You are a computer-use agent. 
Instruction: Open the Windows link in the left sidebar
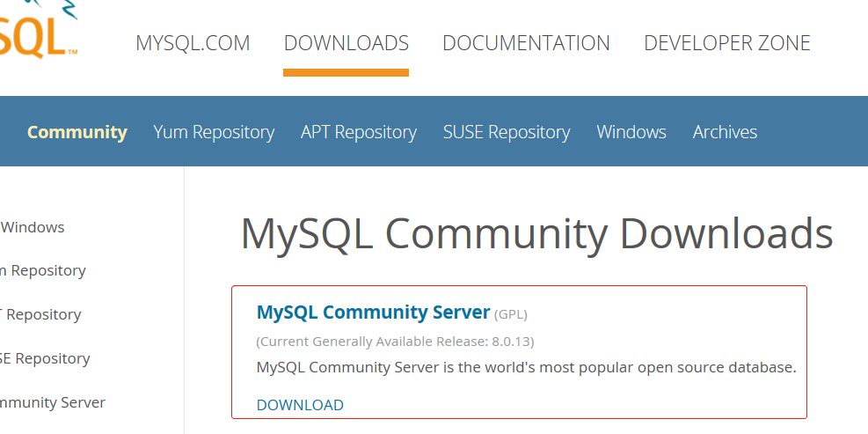33,227
